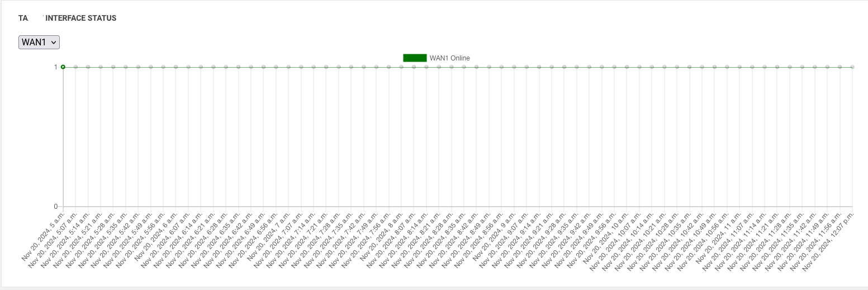Select the last data point at 12:07 p.m.
The height and width of the screenshot is (290, 868).
852,67
